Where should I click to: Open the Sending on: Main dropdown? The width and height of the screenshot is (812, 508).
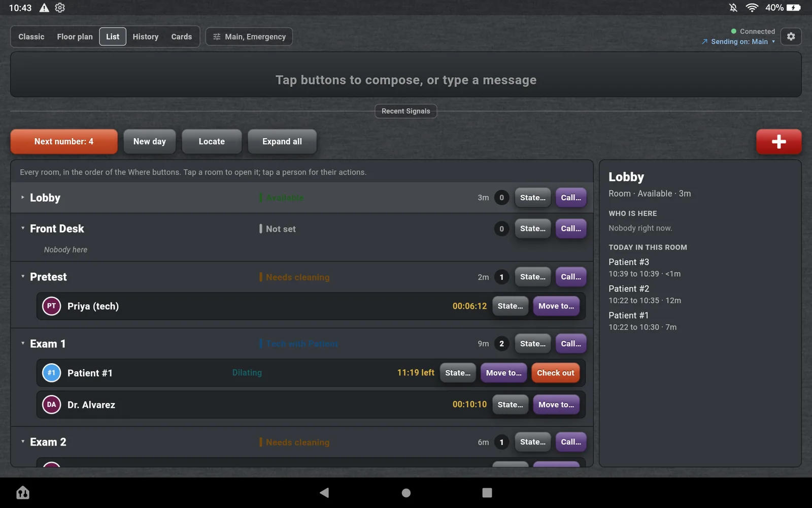(738, 42)
